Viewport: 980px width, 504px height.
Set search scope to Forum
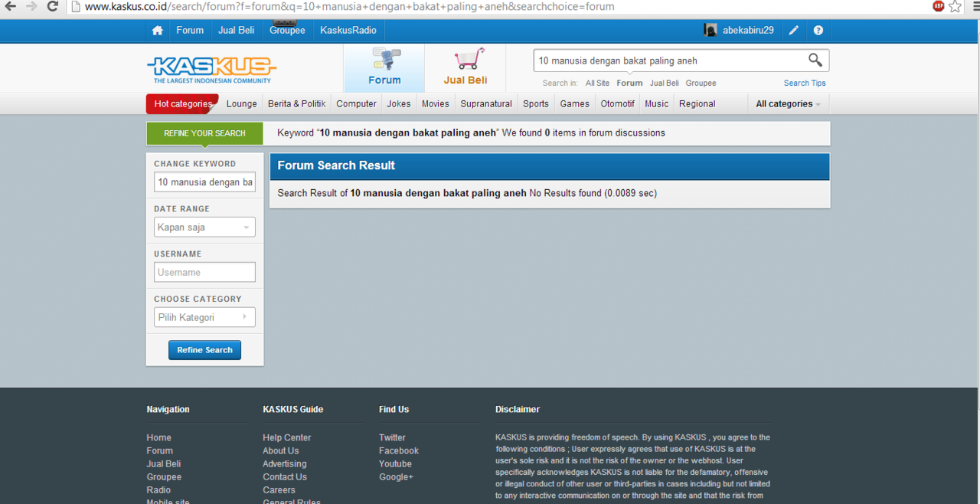click(x=630, y=83)
